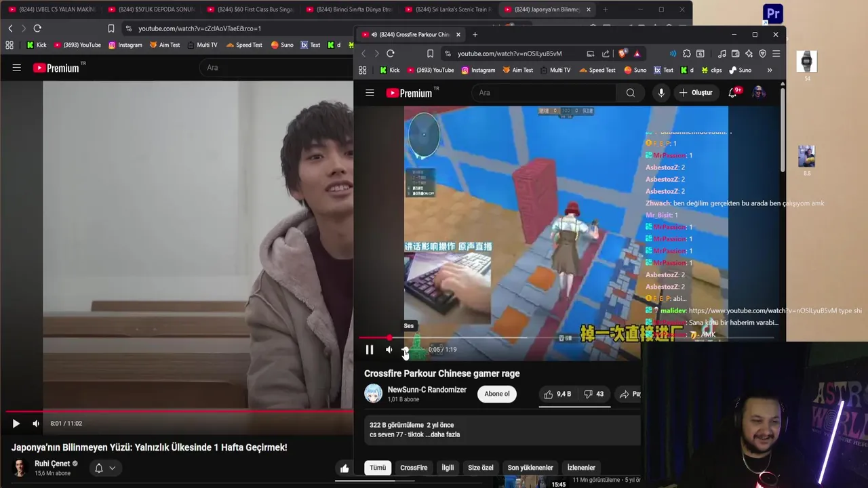Image resolution: width=868 pixels, height=488 pixels.
Task: Select the İzlenenler filter chip
Action: click(x=581, y=468)
